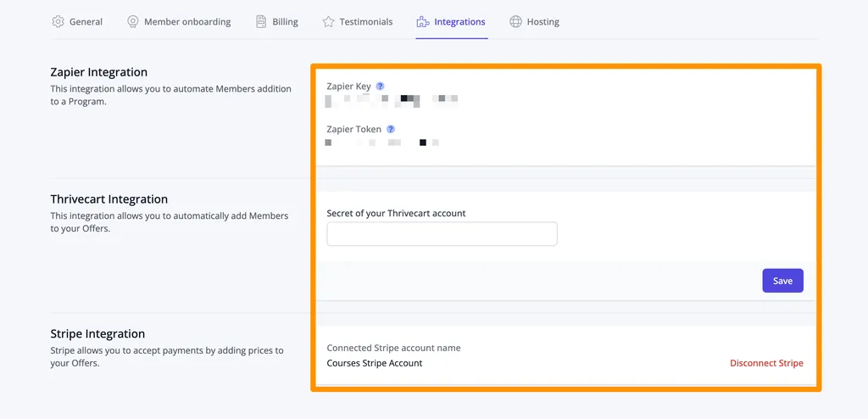The height and width of the screenshot is (419, 868).
Task: Go to the Billing tab
Action: click(277, 21)
